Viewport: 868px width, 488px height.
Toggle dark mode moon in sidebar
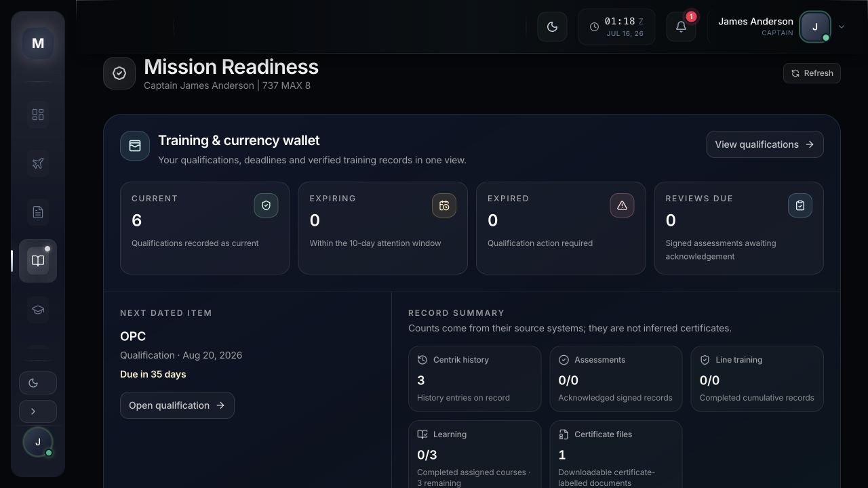[38, 383]
